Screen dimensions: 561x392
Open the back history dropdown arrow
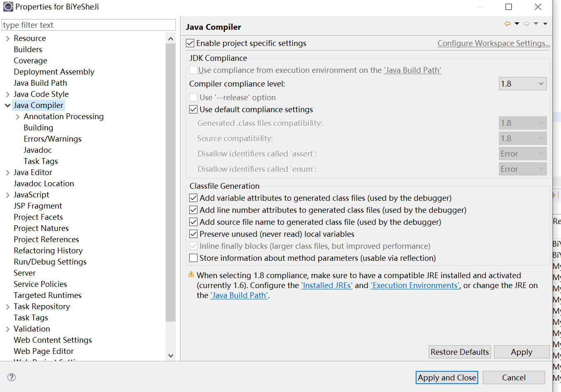517,24
